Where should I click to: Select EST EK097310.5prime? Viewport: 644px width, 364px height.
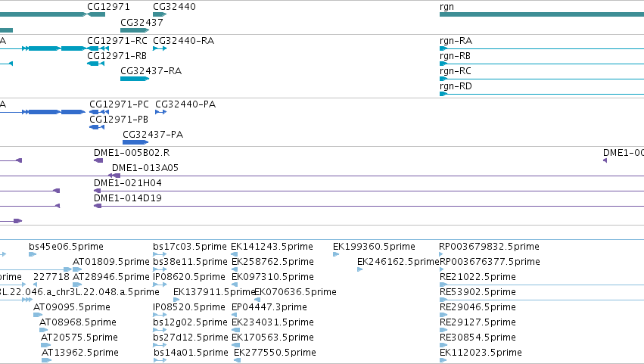[x=272, y=277]
